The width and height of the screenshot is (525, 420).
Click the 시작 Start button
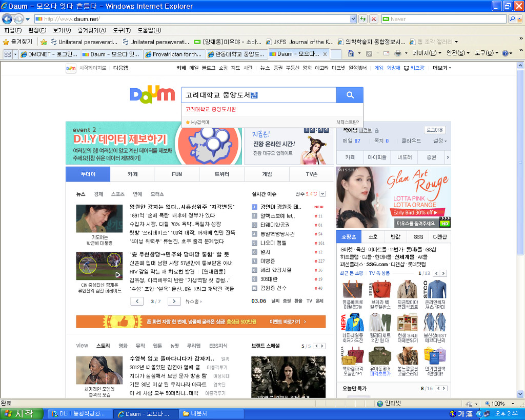click(x=22, y=414)
